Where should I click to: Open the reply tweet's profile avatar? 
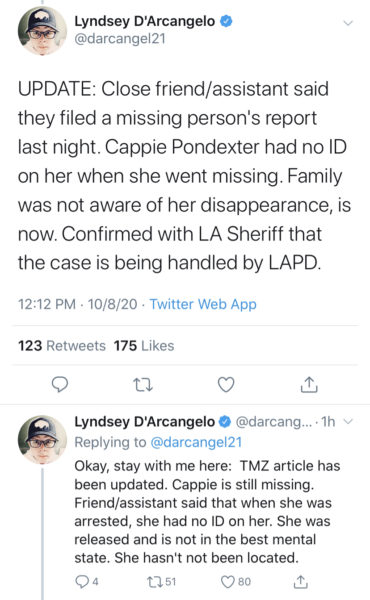[42, 440]
